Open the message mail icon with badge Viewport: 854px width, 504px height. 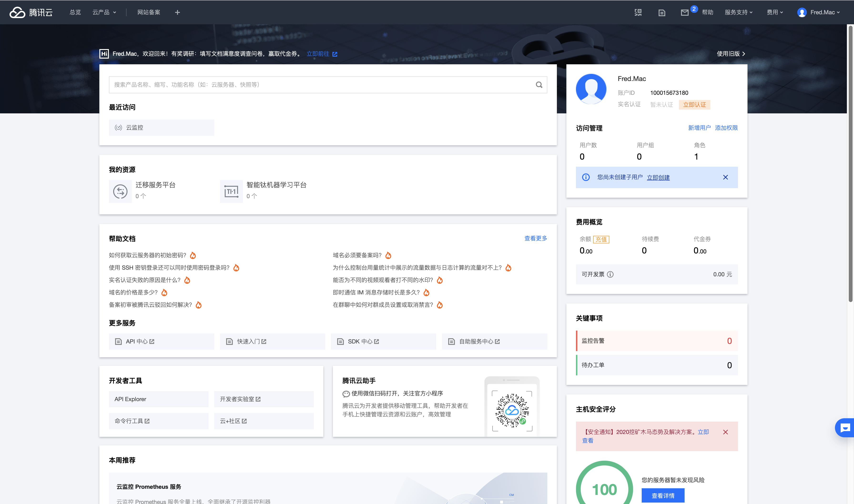tap(685, 13)
